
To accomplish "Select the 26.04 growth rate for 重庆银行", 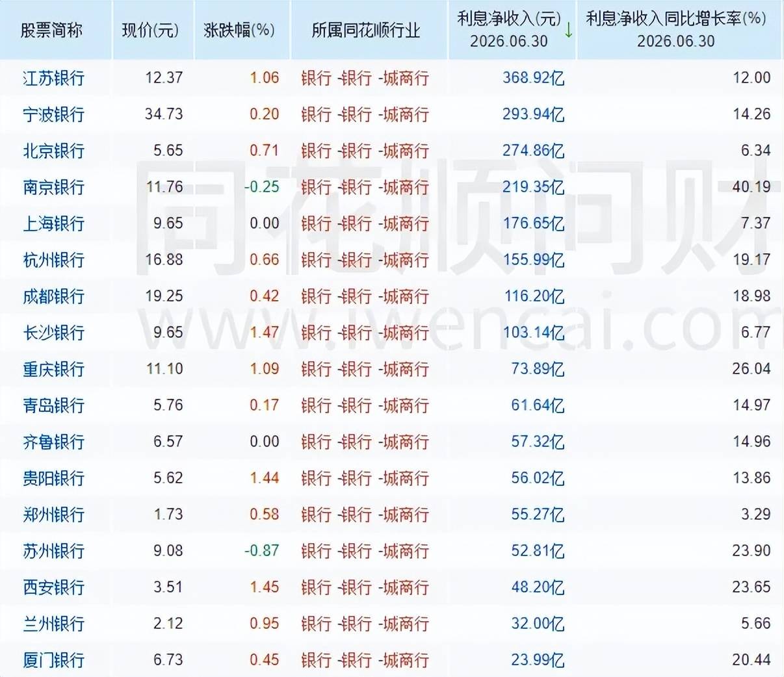I will point(751,369).
